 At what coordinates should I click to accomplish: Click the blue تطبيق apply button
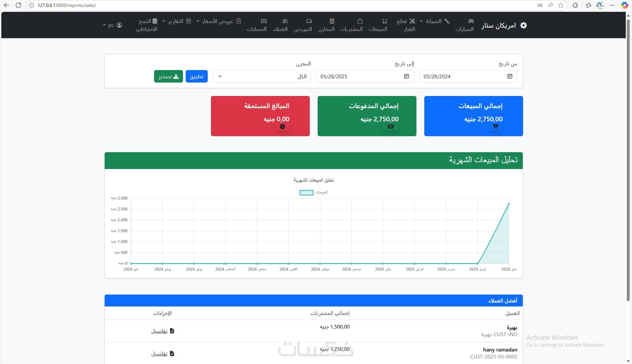(x=197, y=76)
